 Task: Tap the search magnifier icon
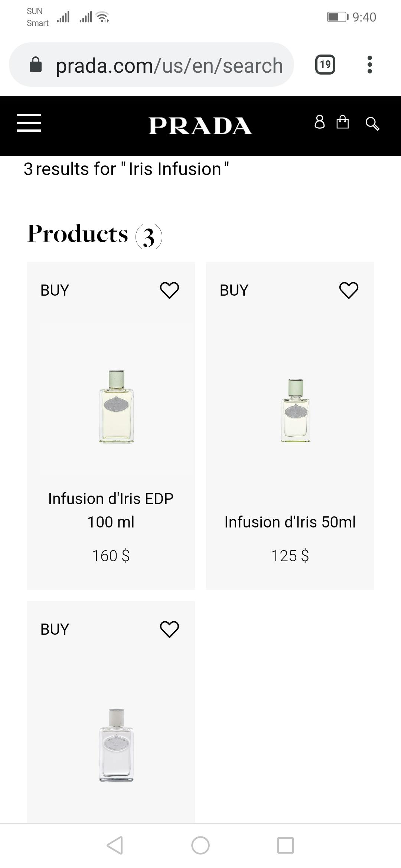(x=372, y=124)
